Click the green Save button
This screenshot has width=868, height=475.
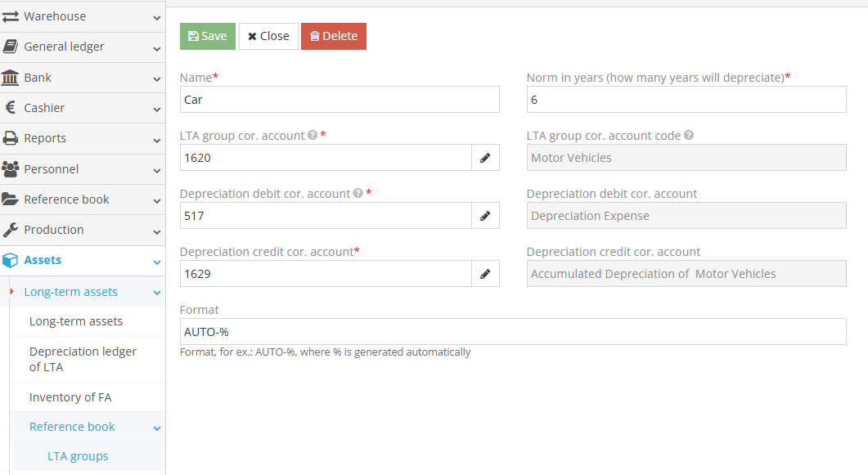(207, 36)
